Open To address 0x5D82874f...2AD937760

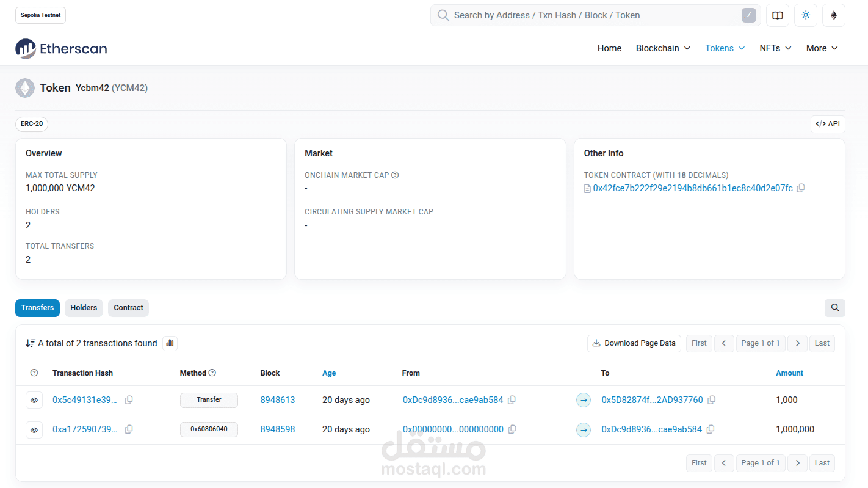(x=653, y=400)
